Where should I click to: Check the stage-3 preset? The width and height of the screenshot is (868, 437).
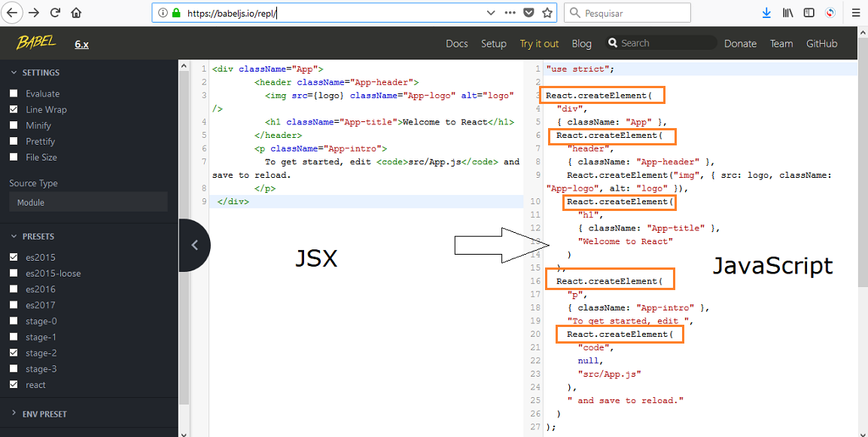tap(14, 369)
